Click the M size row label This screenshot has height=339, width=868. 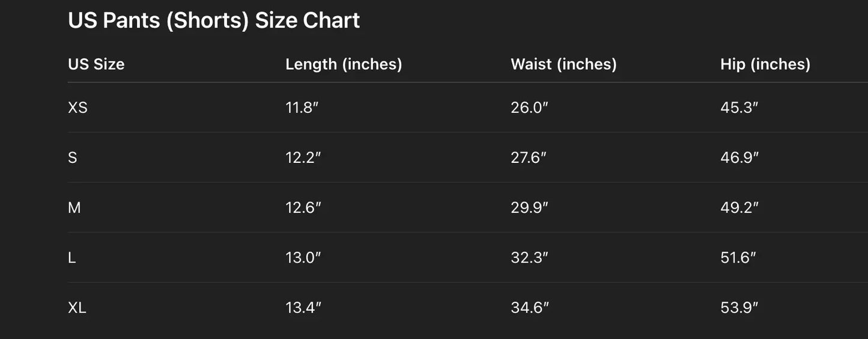click(74, 208)
